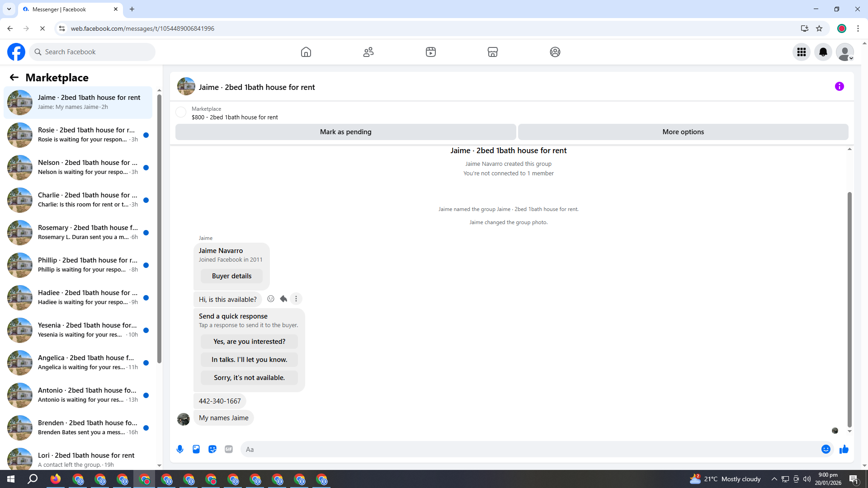Record a voice clip with microphone icon
The width and height of the screenshot is (868, 488).
180,449
